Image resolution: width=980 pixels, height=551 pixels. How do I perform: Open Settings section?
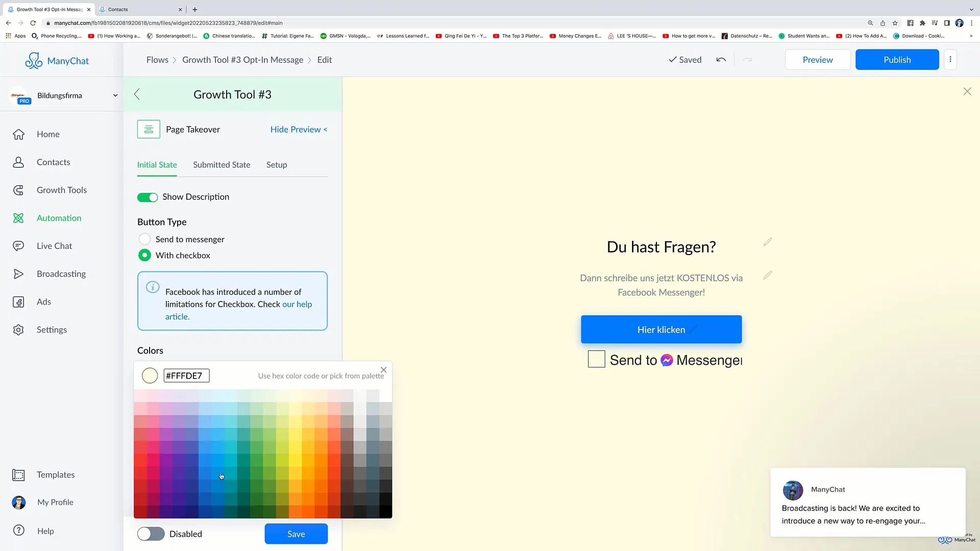point(53,330)
